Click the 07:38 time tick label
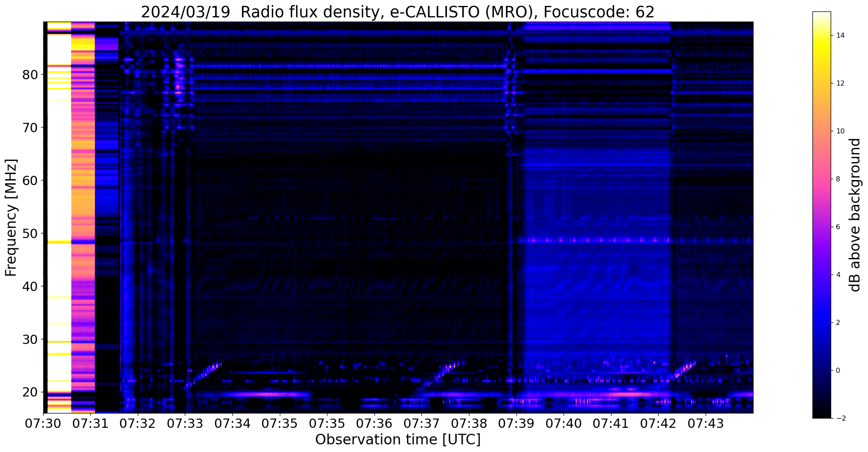Screen dimensions: 868x452 pyautogui.click(x=469, y=424)
